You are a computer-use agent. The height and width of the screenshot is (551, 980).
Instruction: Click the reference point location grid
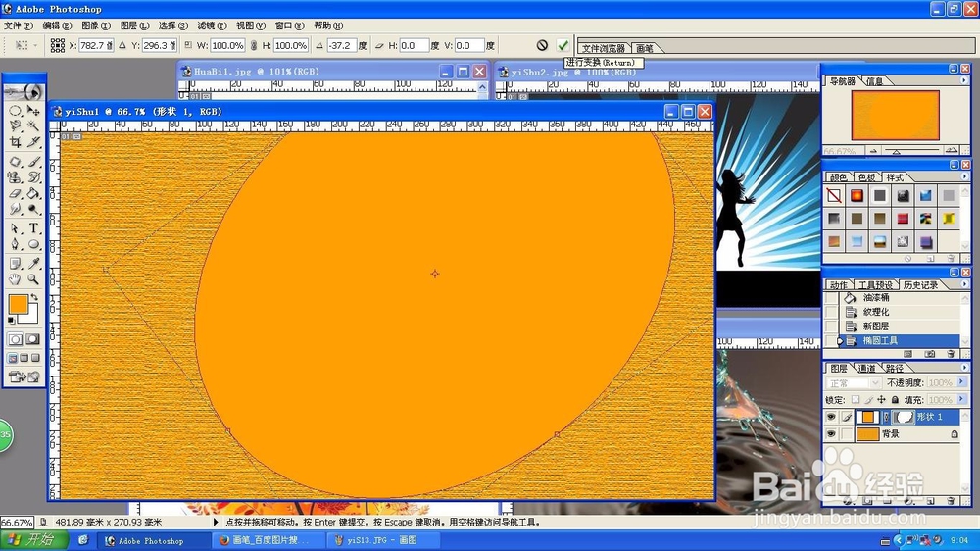58,45
